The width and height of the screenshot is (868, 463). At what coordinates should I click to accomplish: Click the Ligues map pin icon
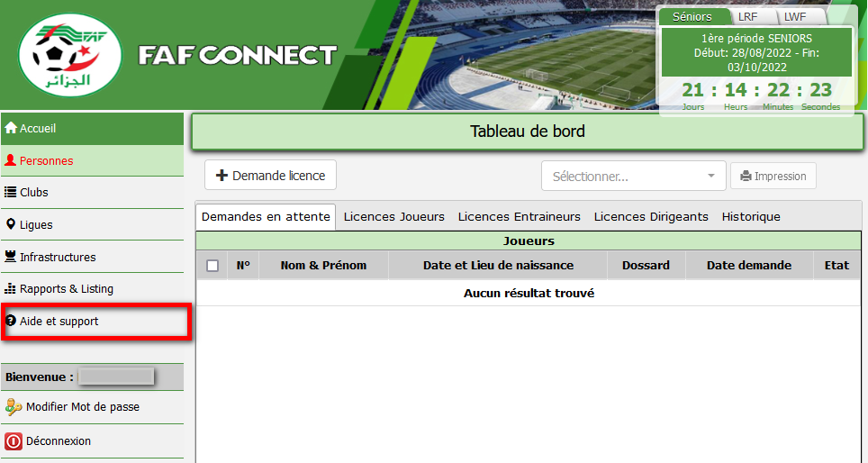coord(11,224)
